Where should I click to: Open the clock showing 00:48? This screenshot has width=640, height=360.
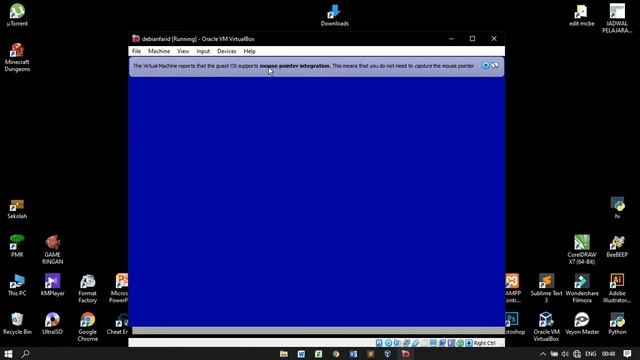point(609,354)
